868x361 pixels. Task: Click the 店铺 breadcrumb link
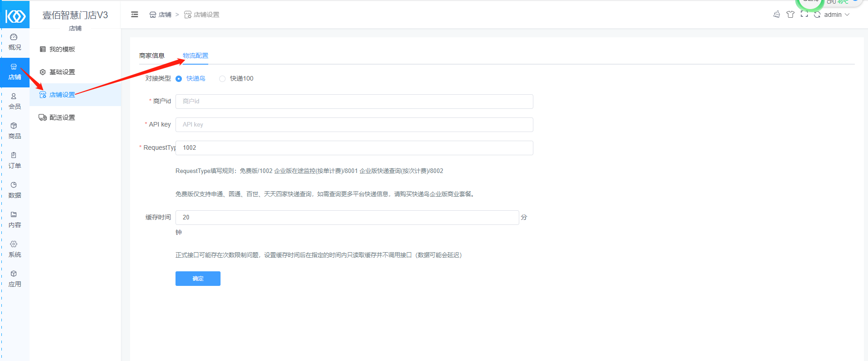pos(161,15)
